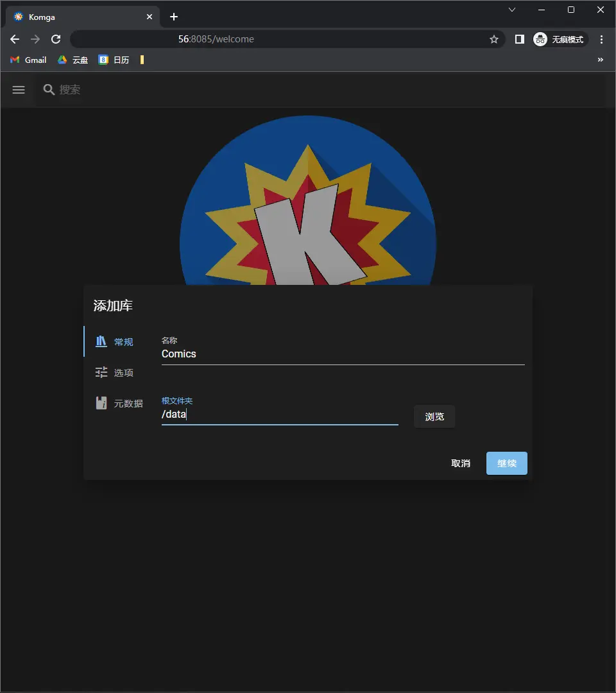616x693 pixels.
Task: Click the 添加库 dialog title
Action: [x=113, y=306]
